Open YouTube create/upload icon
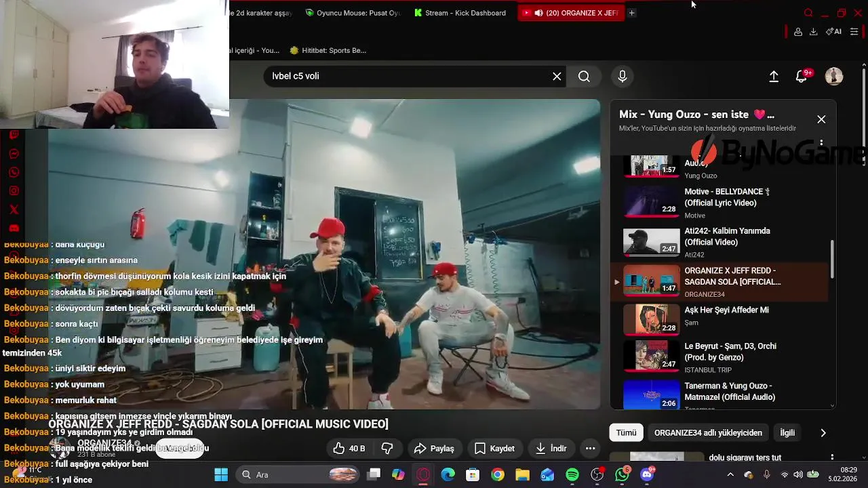This screenshot has height=488, width=868. click(x=774, y=77)
